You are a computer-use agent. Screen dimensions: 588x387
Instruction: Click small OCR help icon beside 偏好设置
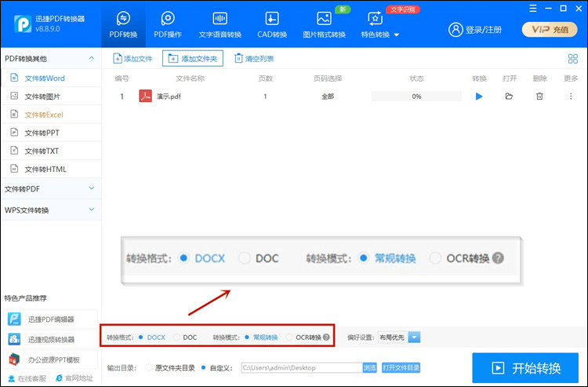click(326, 337)
